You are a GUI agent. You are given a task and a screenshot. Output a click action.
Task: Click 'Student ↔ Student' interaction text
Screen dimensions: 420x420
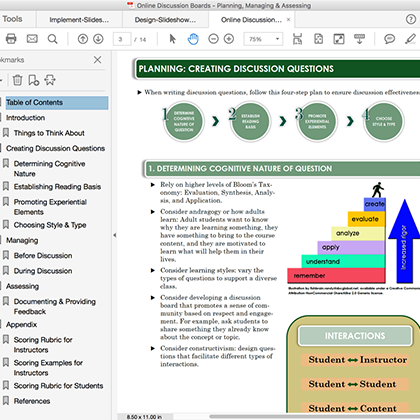coord(352,384)
